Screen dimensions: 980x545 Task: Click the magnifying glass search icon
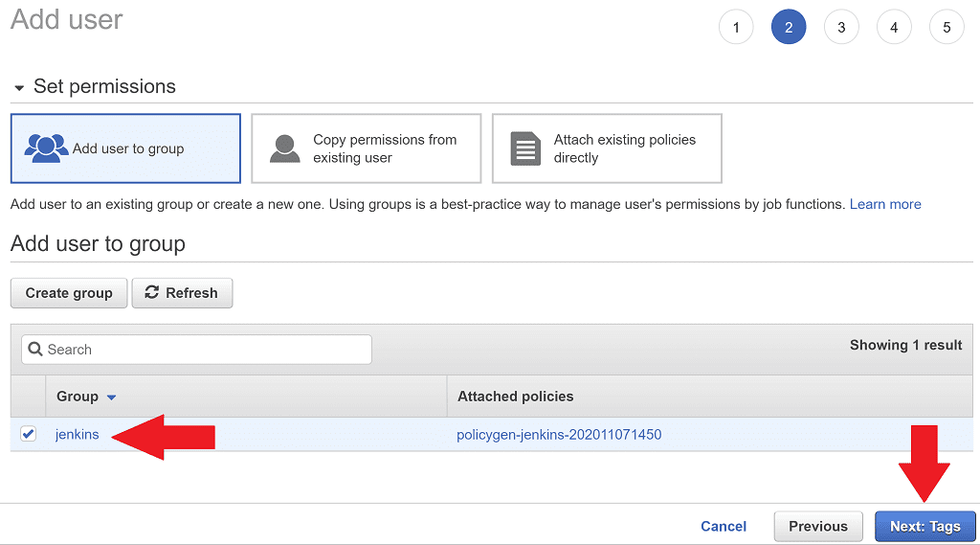click(35, 350)
